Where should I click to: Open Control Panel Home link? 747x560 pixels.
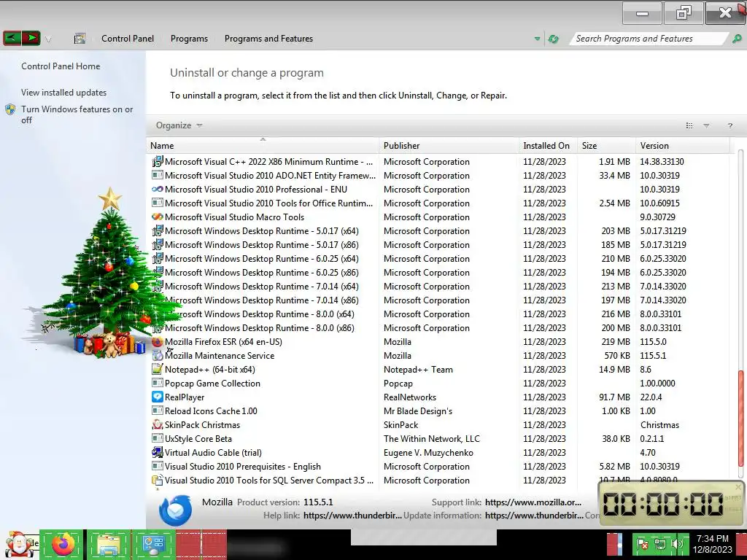(x=61, y=66)
